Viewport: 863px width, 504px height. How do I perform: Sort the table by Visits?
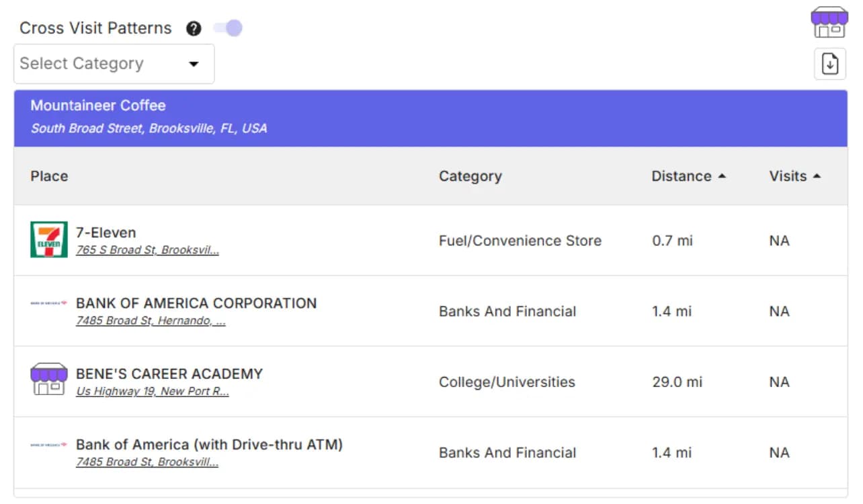[x=795, y=176]
